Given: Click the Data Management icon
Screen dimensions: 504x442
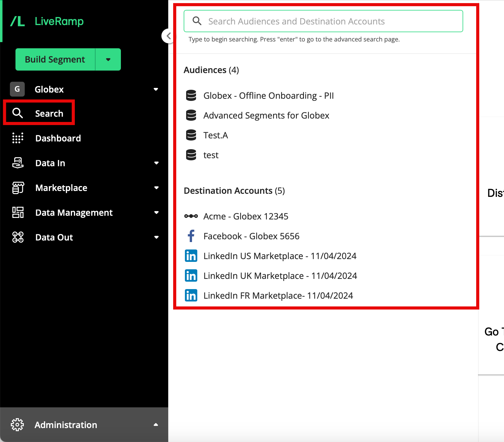Looking at the screenshot, I should coord(18,212).
